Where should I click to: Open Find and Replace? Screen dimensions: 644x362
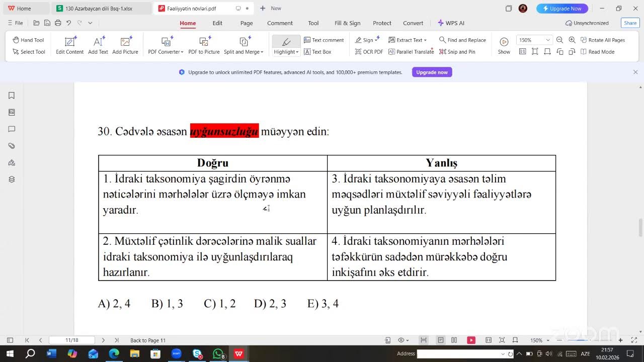(462, 40)
